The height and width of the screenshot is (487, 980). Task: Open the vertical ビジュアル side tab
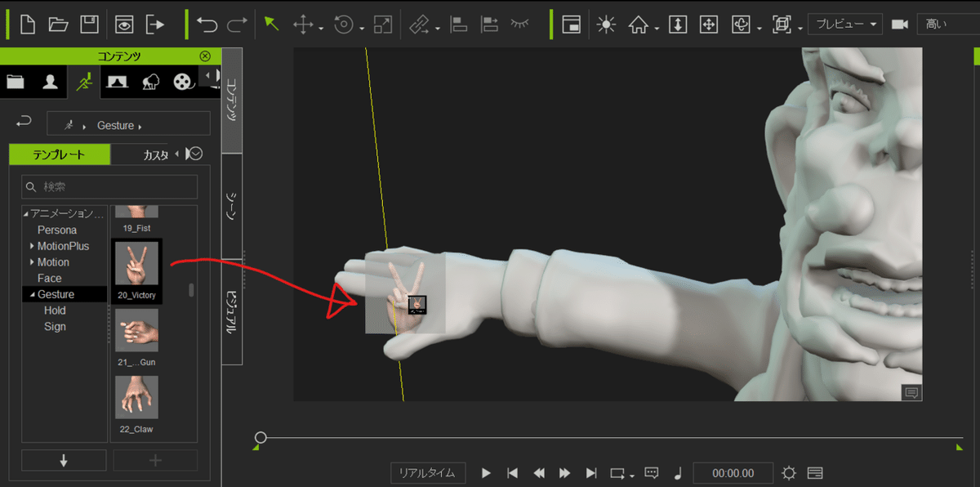pyautogui.click(x=232, y=311)
